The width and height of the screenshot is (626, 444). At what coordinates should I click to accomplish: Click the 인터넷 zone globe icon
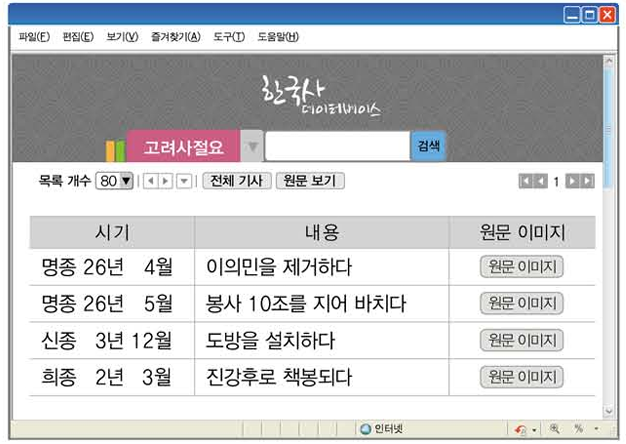point(365,429)
